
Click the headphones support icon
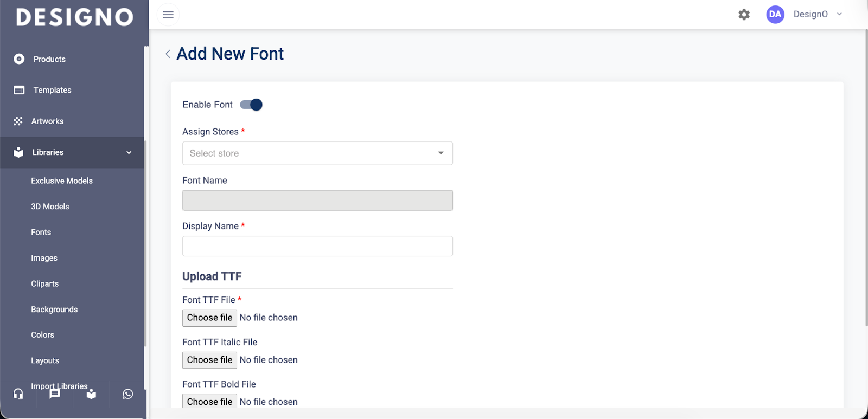tap(18, 394)
